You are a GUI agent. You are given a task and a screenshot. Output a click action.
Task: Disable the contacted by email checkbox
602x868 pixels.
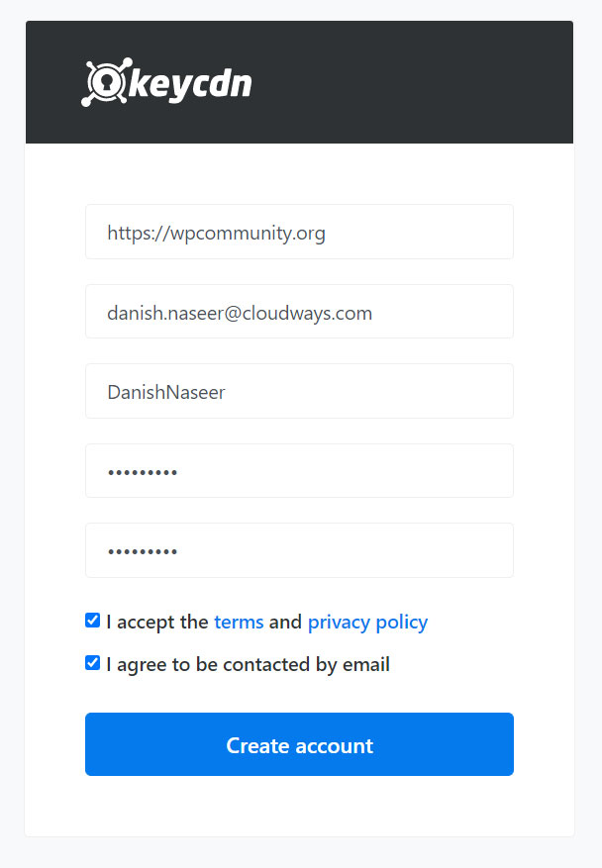[93, 663]
